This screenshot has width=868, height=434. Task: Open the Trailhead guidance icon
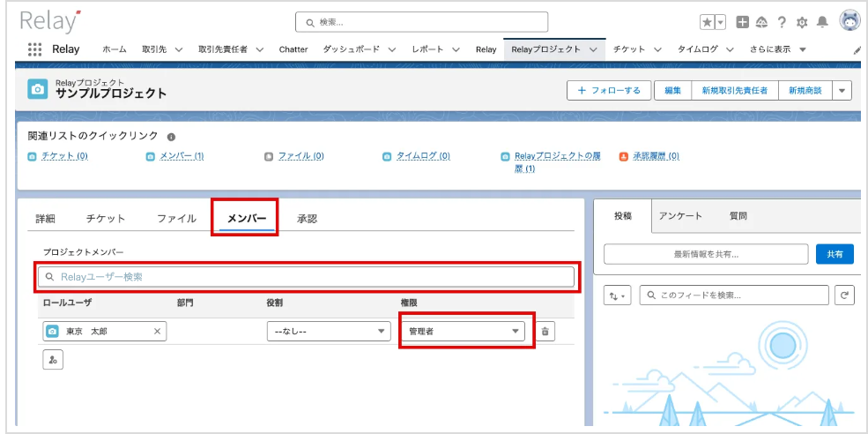761,22
